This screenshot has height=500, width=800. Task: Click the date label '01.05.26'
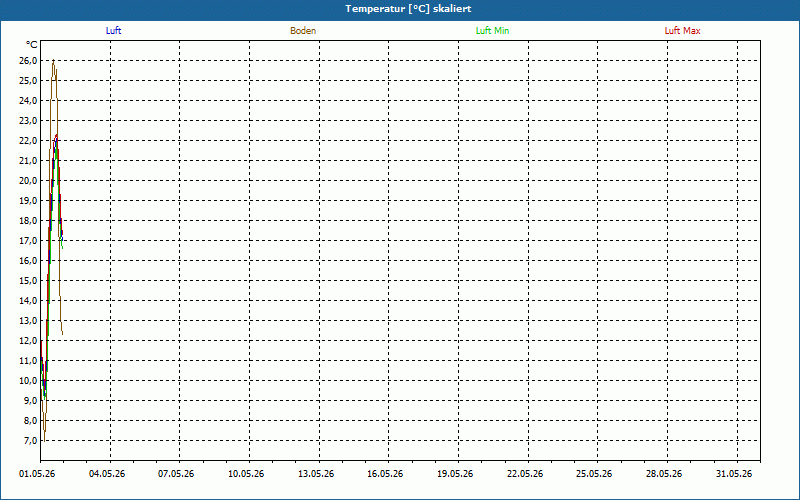click(37, 474)
